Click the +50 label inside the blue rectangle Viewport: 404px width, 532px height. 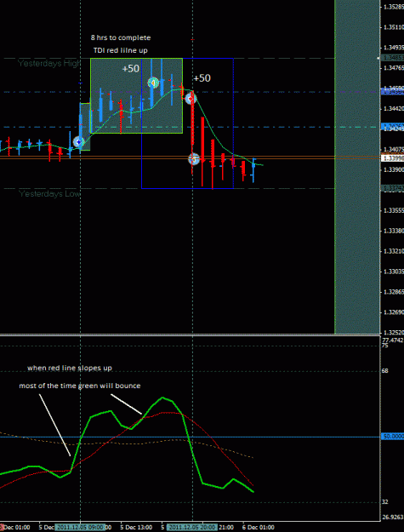click(x=202, y=78)
